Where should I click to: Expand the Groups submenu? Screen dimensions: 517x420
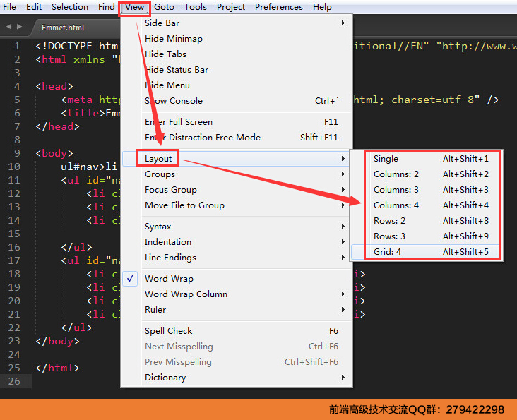[237, 174]
